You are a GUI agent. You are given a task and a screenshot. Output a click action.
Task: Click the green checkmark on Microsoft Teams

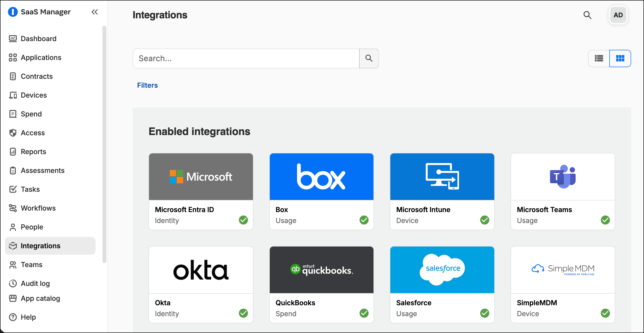605,220
